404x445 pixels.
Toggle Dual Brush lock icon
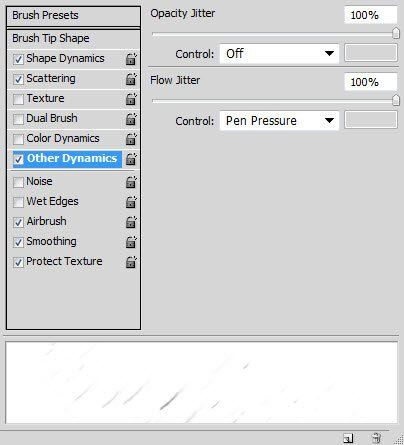tap(131, 119)
